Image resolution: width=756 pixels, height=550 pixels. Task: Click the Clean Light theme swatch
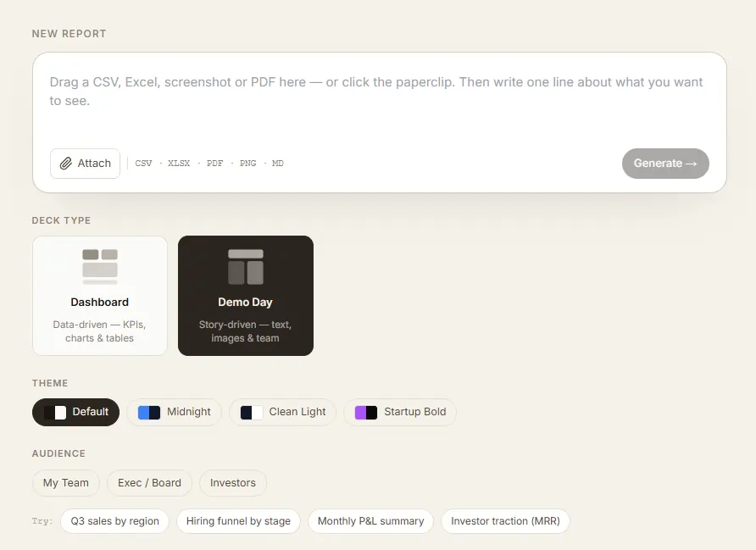(251, 413)
